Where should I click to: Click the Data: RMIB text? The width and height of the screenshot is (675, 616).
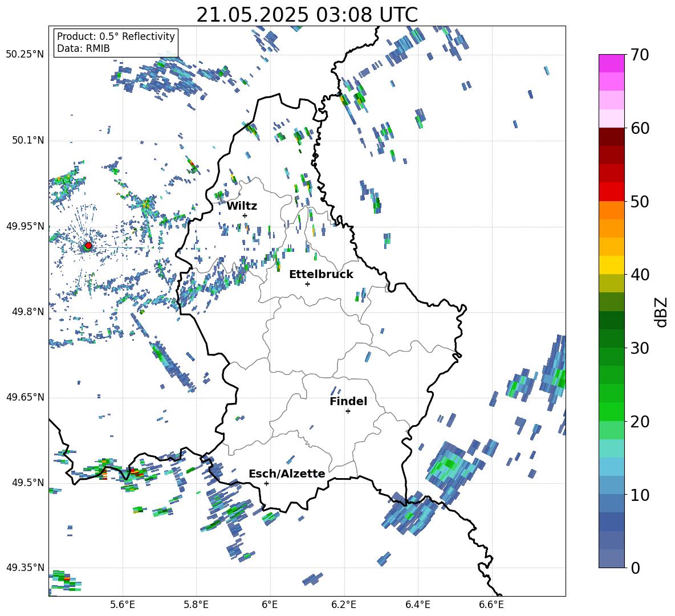pos(83,48)
